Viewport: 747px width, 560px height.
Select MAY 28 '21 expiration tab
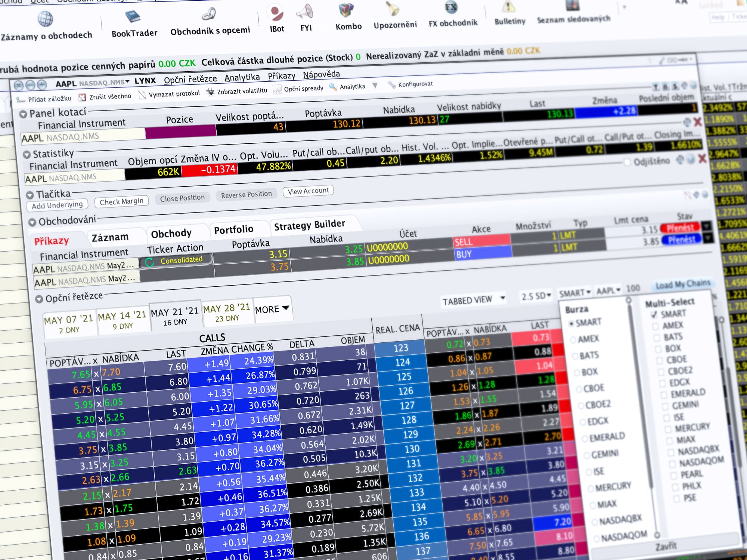227,313
